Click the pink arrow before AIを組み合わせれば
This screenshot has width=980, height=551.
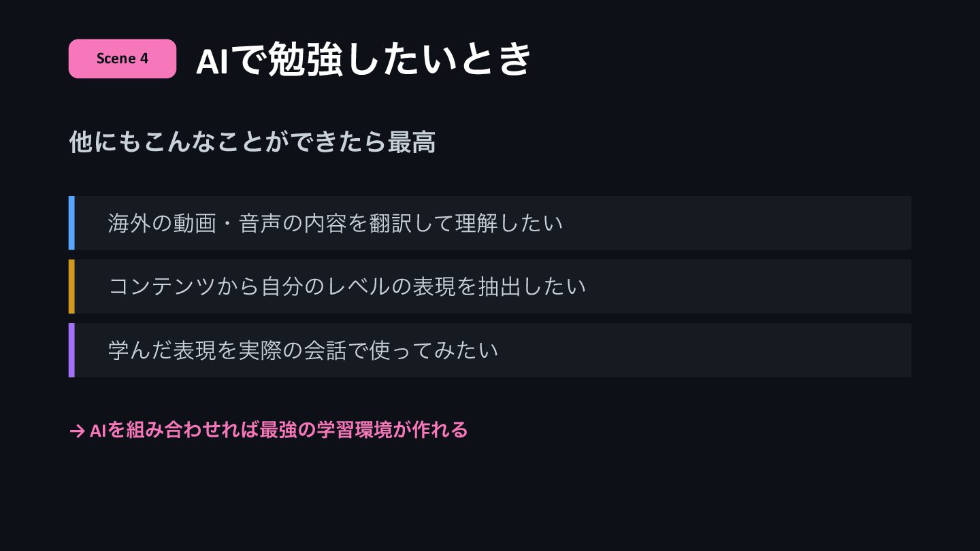[77, 431]
